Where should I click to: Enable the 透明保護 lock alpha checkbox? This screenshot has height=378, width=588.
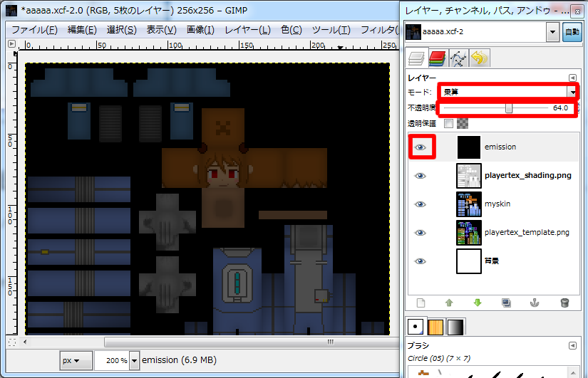point(448,123)
